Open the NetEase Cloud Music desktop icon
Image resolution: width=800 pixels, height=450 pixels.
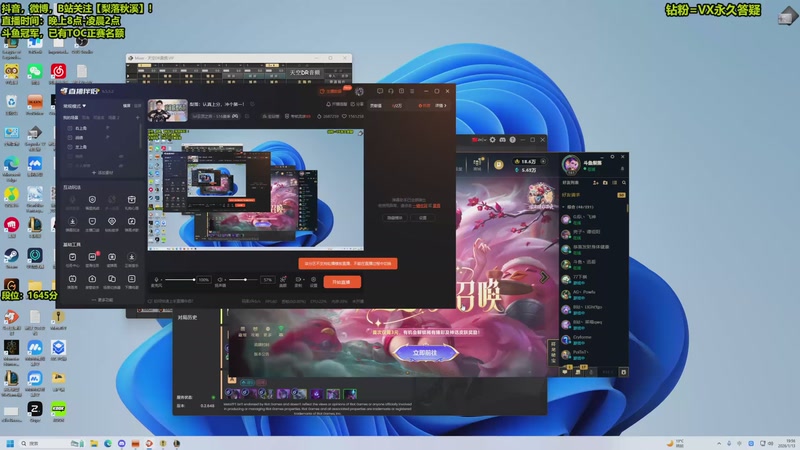[58, 71]
